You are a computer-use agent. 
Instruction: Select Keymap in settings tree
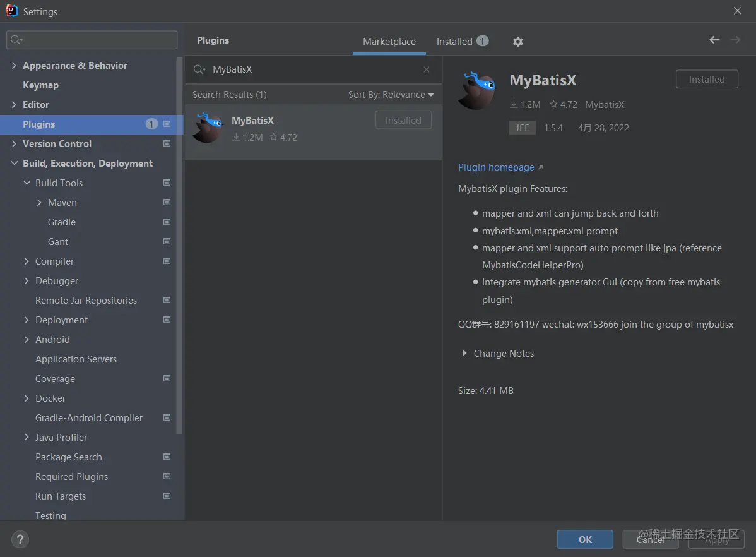point(40,85)
